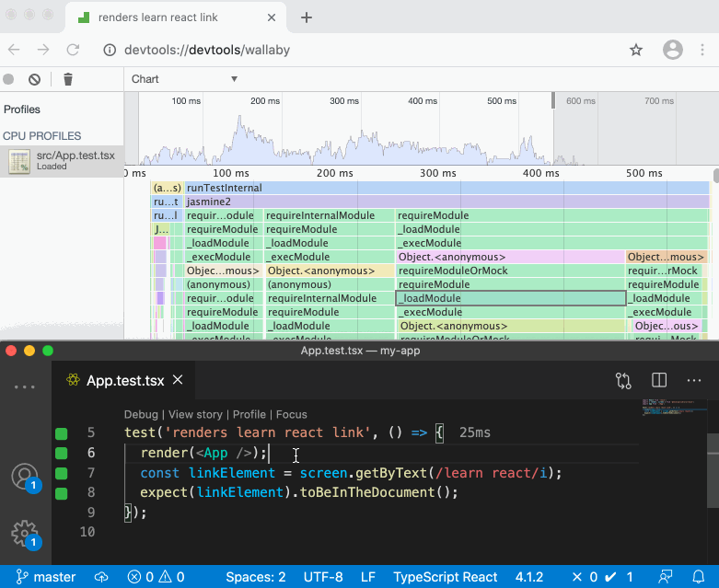Click the View story code lens link
The image size is (719, 588).
tap(195, 414)
